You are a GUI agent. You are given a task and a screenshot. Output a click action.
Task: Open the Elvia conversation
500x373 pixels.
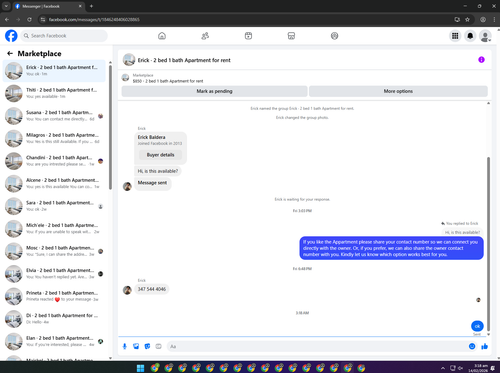tap(54, 274)
